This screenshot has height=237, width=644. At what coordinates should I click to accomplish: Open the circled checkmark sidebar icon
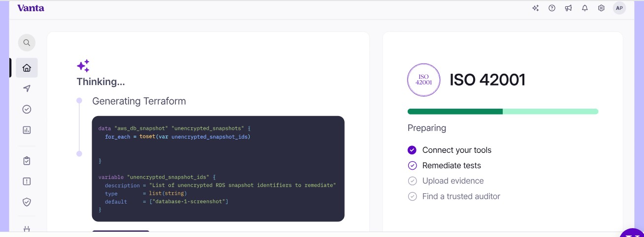pyautogui.click(x=27, y=109)
